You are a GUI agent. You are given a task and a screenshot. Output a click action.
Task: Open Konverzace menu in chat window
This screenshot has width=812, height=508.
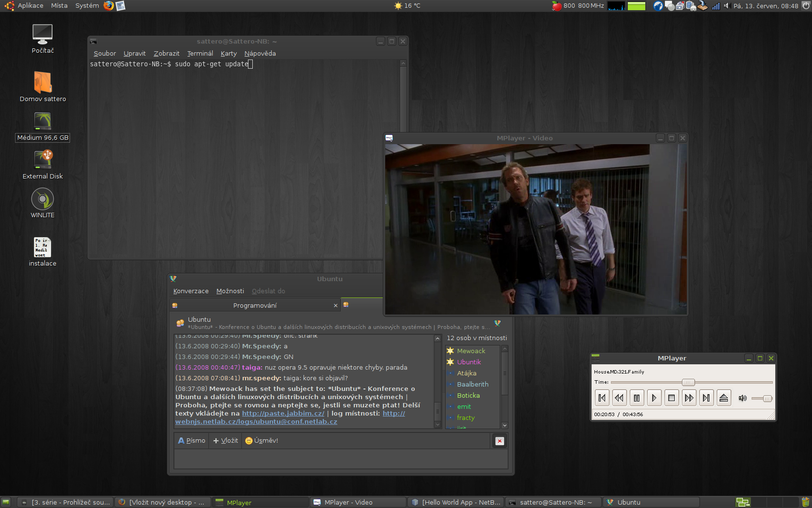coord(191,291)
